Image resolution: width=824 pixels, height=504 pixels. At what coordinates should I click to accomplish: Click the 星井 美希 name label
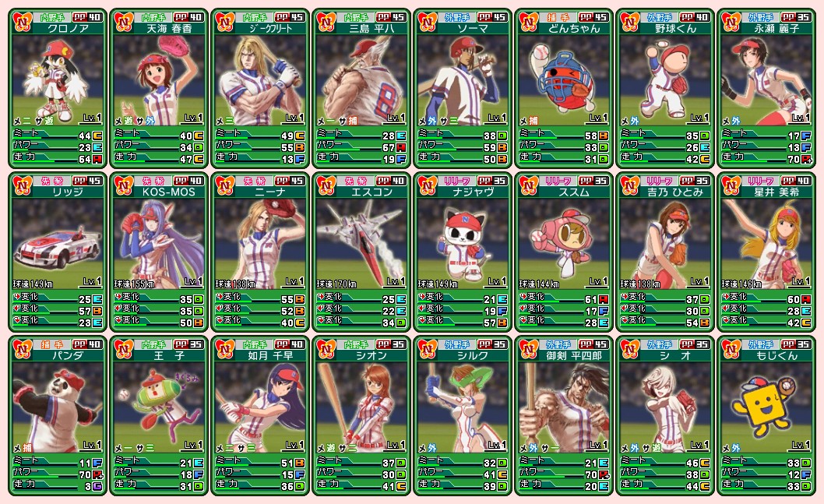click(776, 192)
